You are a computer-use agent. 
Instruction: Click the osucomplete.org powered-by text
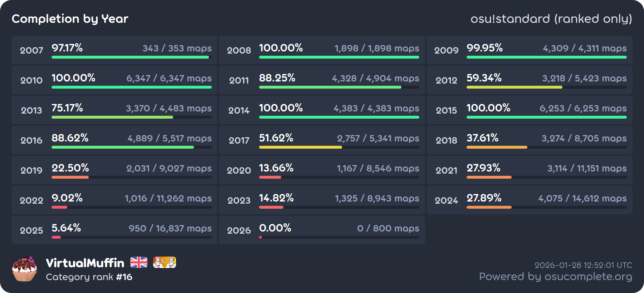point(555,277)
